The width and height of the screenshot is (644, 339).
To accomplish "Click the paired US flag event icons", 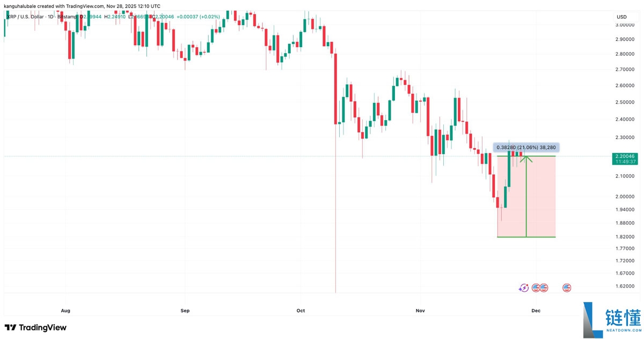I will pos(539,288).
